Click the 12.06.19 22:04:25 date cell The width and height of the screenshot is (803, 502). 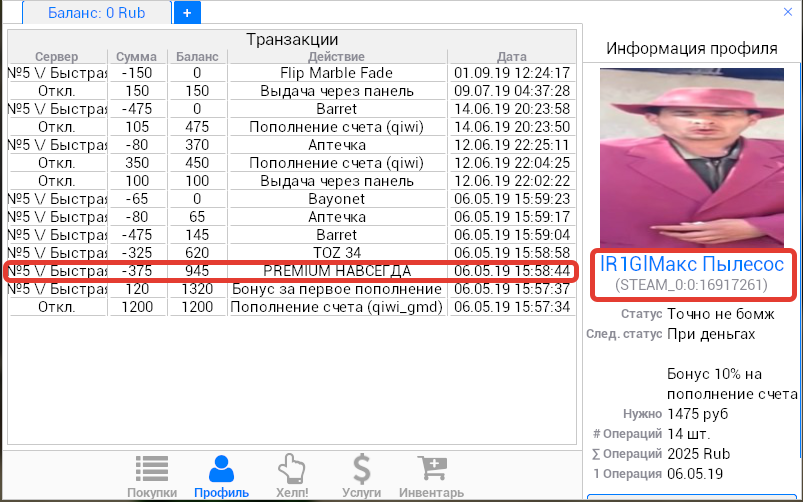[512, 163]
